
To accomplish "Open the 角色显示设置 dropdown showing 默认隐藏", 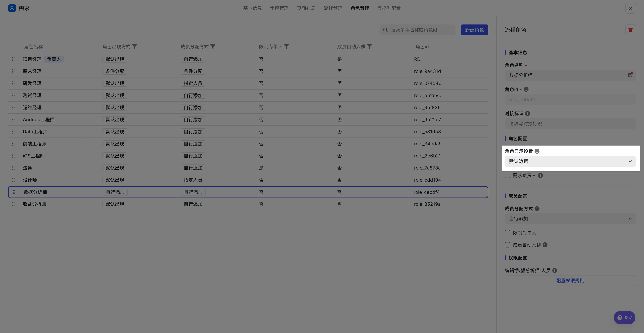I will coord(570,161).
